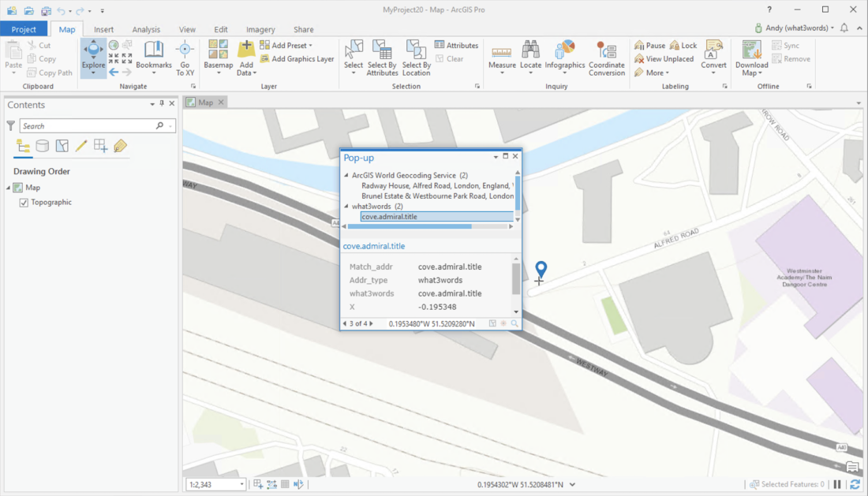Toggle Pause labeling

(650, 46)
